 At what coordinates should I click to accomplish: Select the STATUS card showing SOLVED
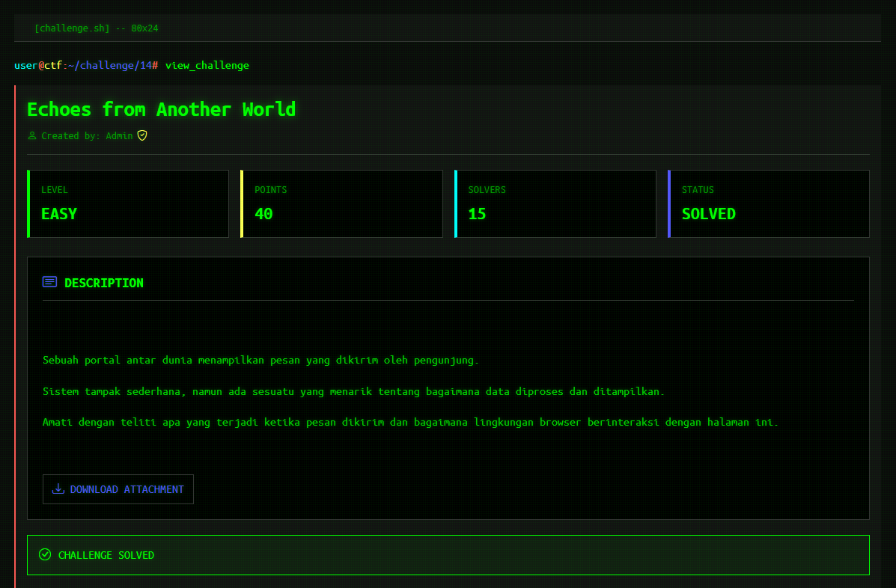768,203
